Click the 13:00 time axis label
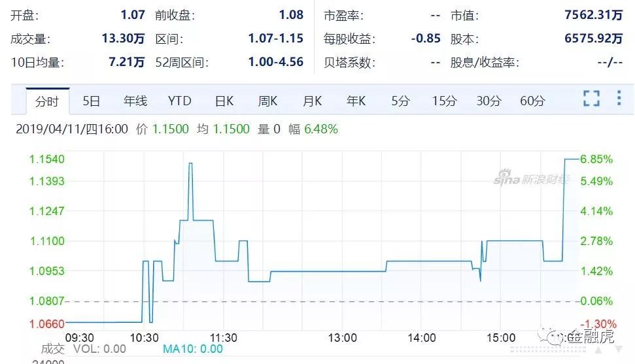The image size is (635, 364). 342,337
